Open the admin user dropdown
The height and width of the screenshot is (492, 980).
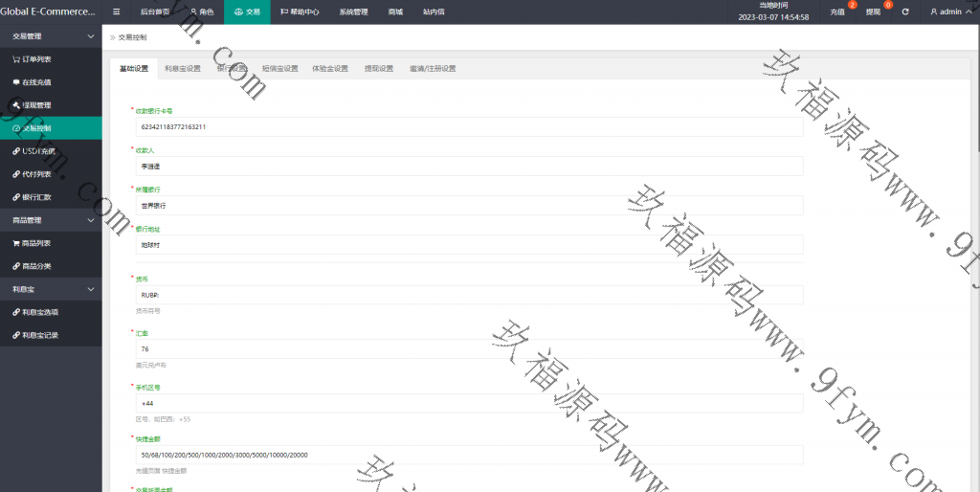(x=947, y=11)
